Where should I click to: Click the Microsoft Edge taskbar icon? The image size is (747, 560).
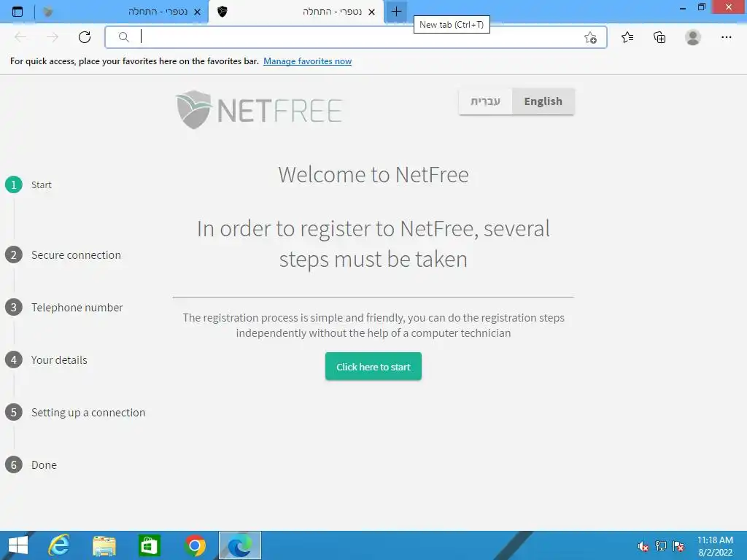click(x=239, y=545)
